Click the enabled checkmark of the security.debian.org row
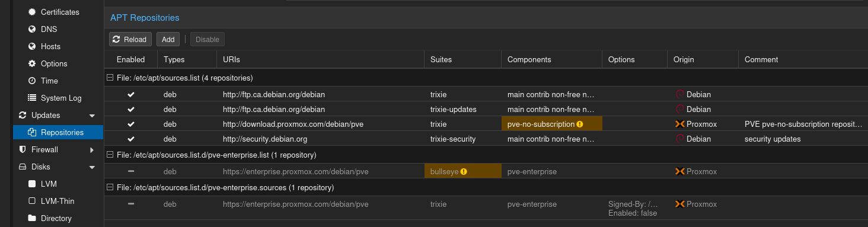 point(131,139)
